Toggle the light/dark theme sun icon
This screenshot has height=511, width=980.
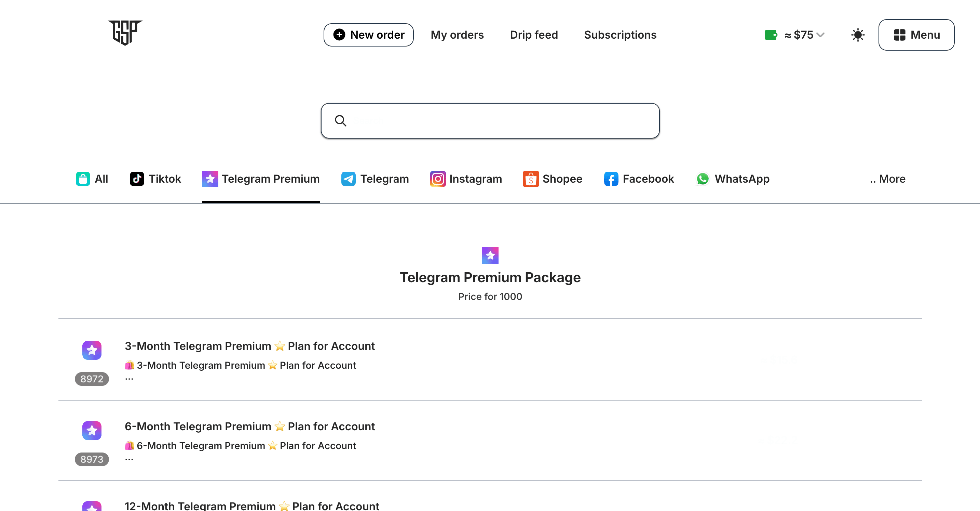(x=858, y=35)
